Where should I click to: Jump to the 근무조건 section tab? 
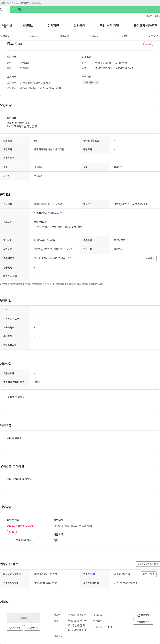(34, 36)
